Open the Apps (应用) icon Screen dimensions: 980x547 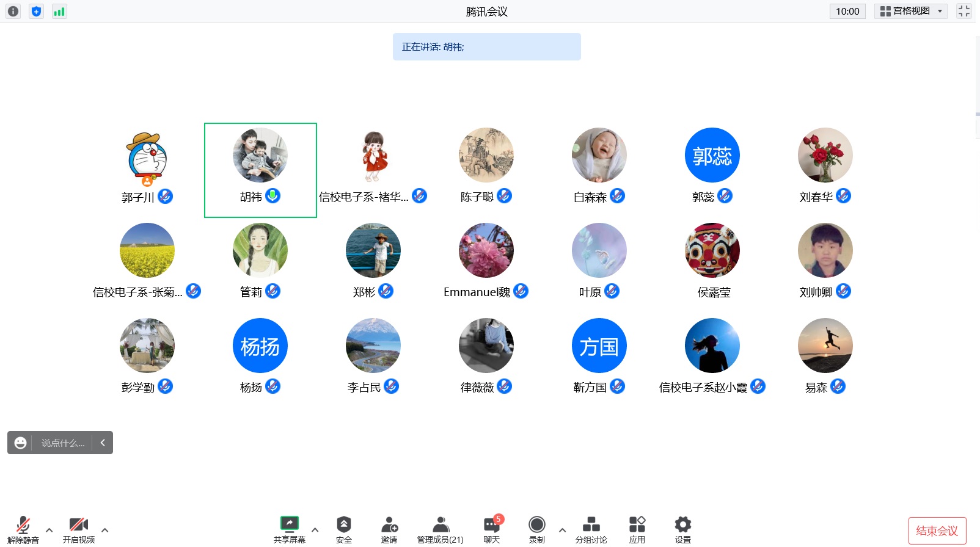coord(637,529)
